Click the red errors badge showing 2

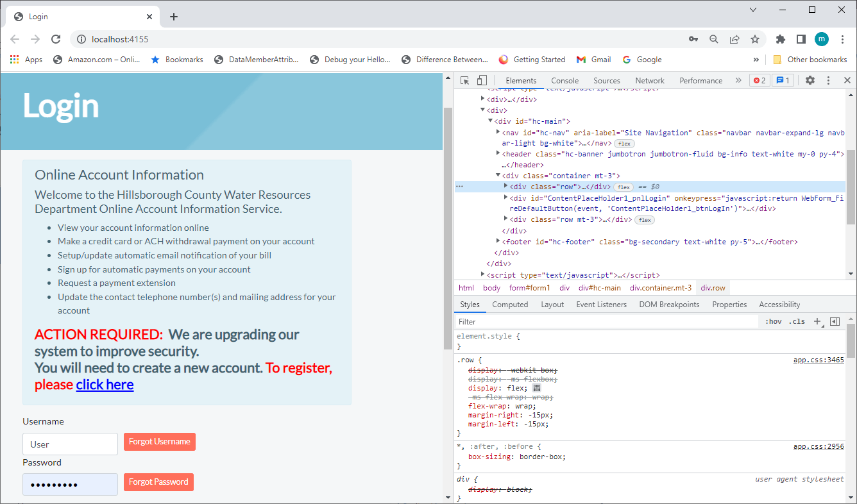point(759,80)
